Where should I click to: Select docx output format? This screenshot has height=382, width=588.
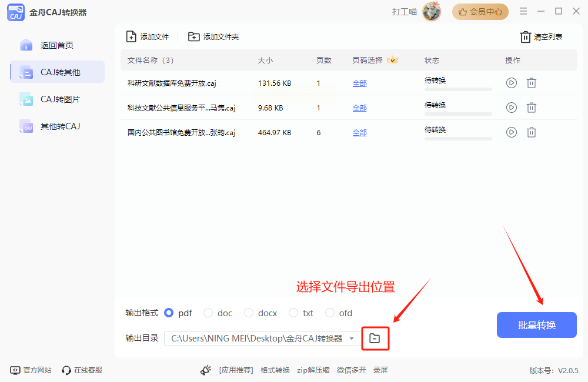tap(248, 313)
